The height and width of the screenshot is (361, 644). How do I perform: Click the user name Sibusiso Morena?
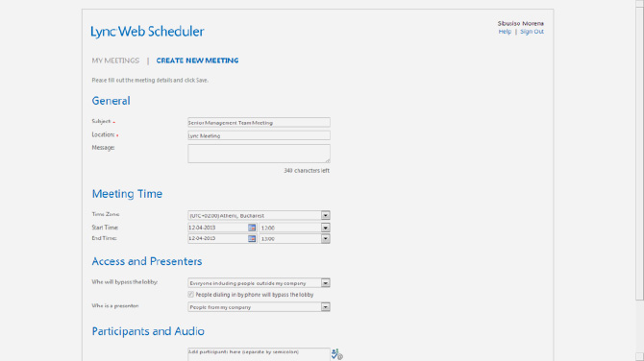(x=520, y=23)
